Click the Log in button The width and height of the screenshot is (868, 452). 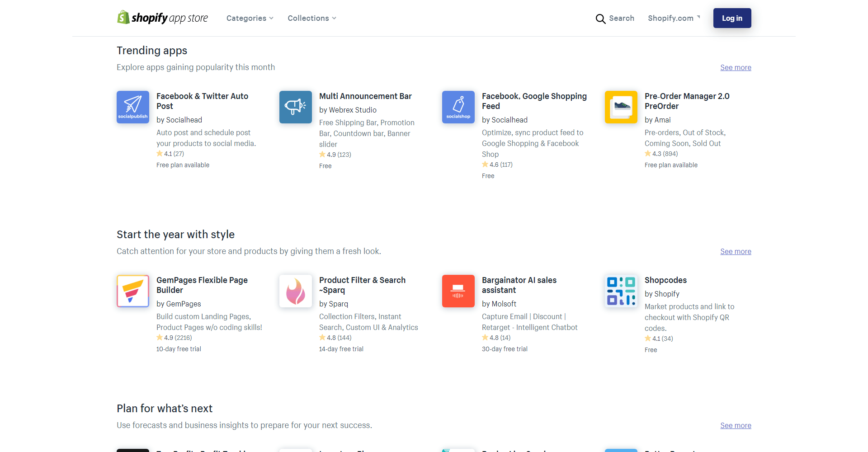pyautogui.click(x=732, y=18)
